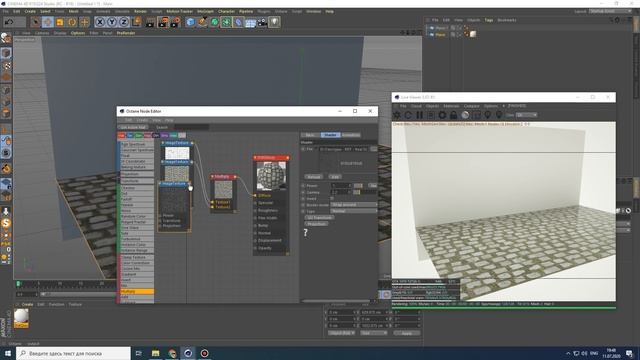Open Live Viewer settings gear icon
Viewport: 640px width, 360px height.
coord(442,115)
